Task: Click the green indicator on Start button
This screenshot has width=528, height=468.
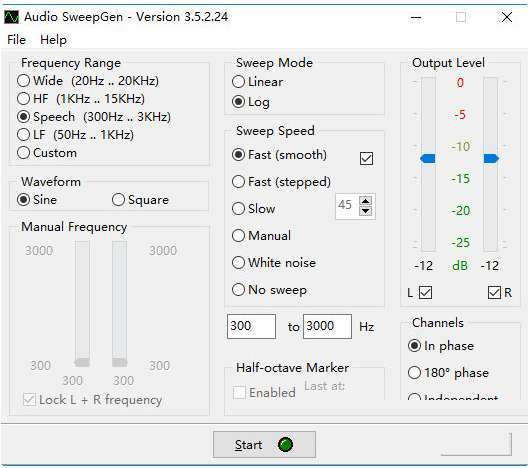Action: [286, 444]
